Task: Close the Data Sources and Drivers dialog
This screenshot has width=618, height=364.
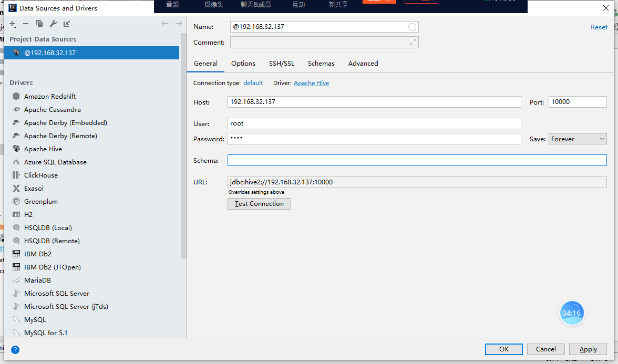Action: point(606,8)
